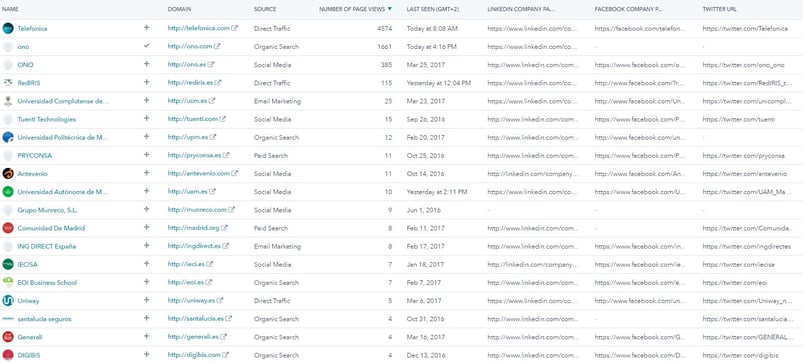The width and height of the screenshot is (803, 363).
Task: Add Antevenio using plus icon
Action: 146,173
